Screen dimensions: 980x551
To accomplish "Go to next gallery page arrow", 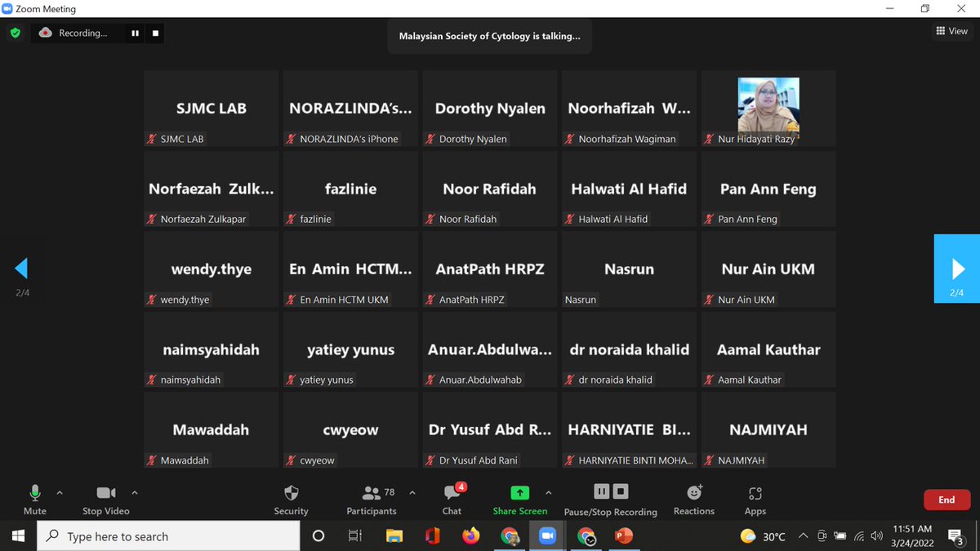I will pos(956,269).
